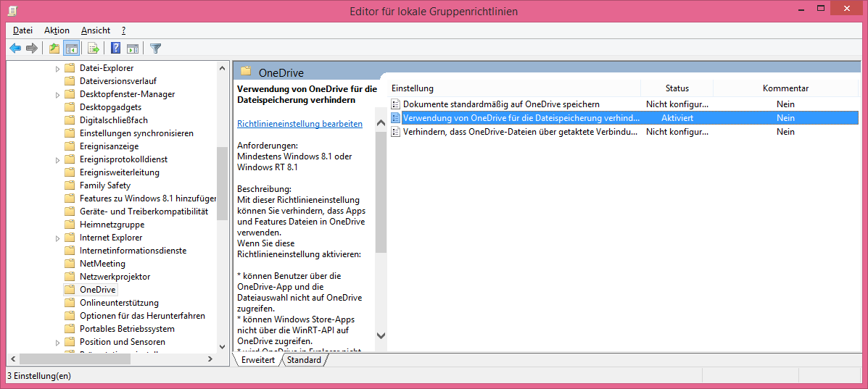Toggle the console tree pane icon
868x389 pixels.
tap(71, 49)
